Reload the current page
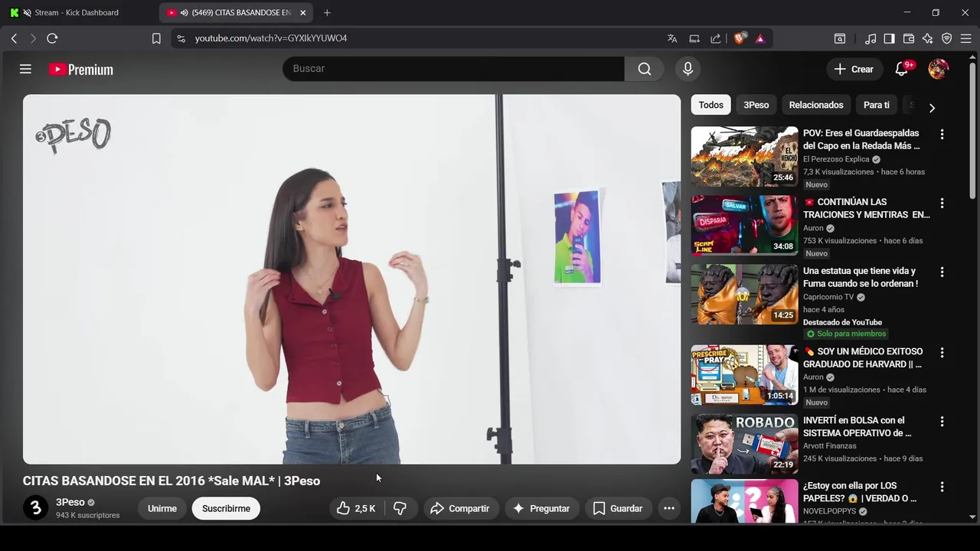The image size is (980, 551). tap(52, 38)
